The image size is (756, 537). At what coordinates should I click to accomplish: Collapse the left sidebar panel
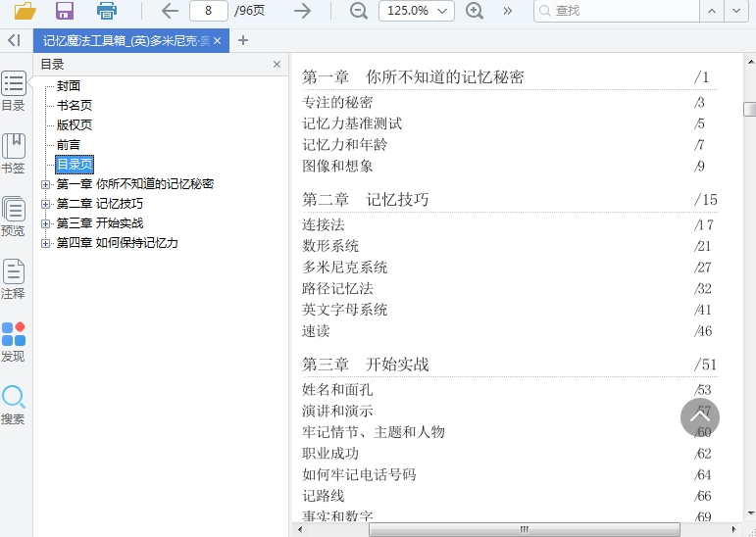(14, 40)
